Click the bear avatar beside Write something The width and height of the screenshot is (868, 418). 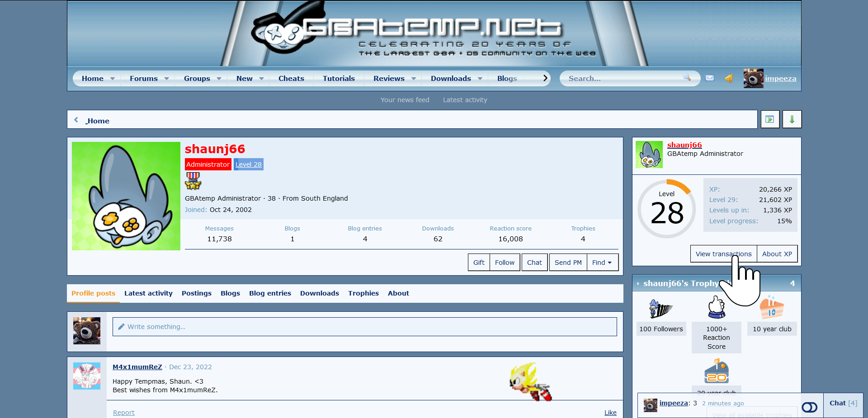click(x=87, y=331)
